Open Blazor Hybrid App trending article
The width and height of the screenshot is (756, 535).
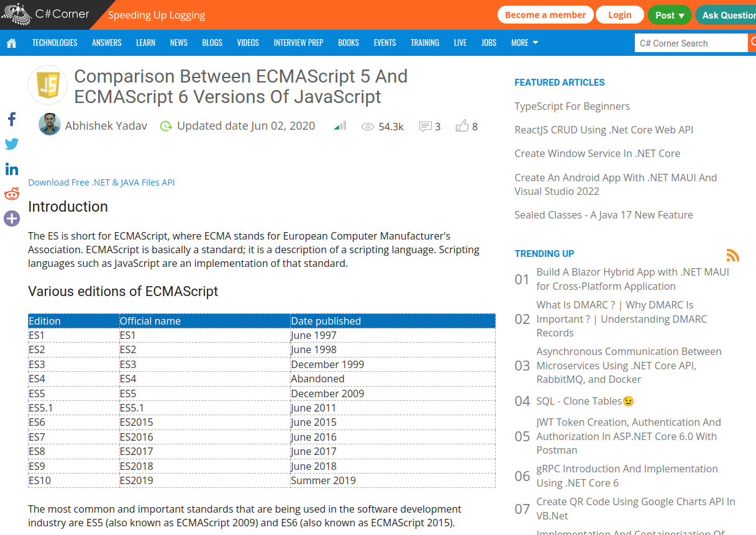[633, 279]
